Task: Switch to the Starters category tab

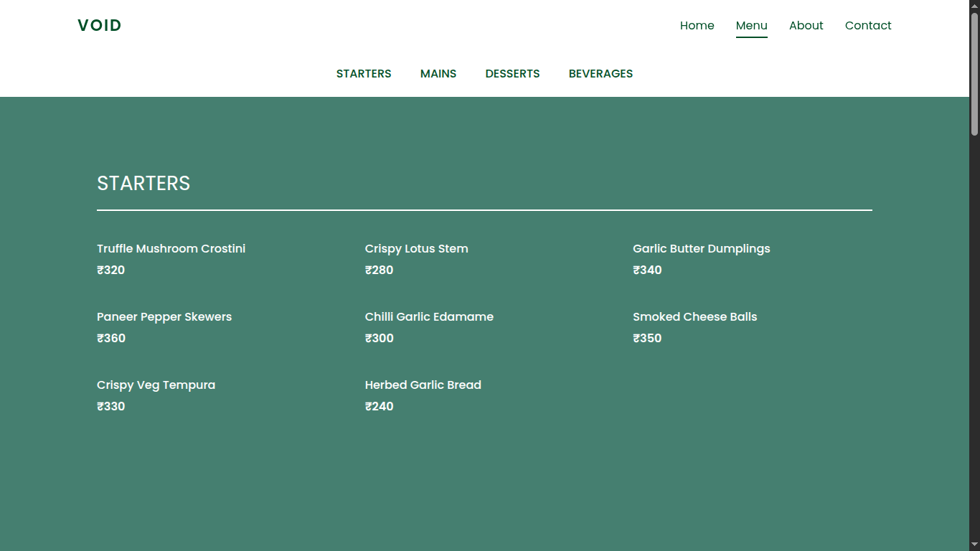Action: [364, 74]
